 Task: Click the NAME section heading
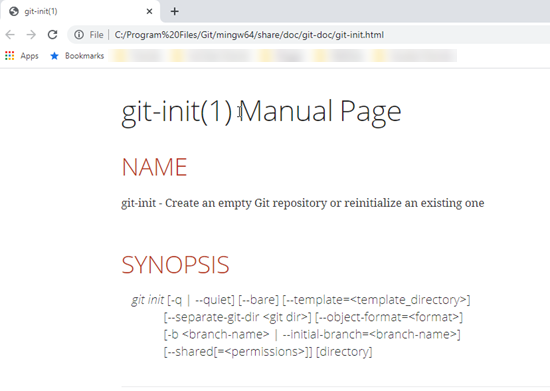pos(154,167)
